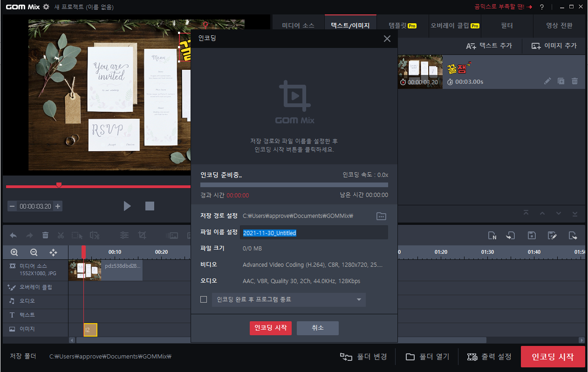Increase preview time with plus stepper
This screenshot has width=588, height=372.
pos(58,206)
